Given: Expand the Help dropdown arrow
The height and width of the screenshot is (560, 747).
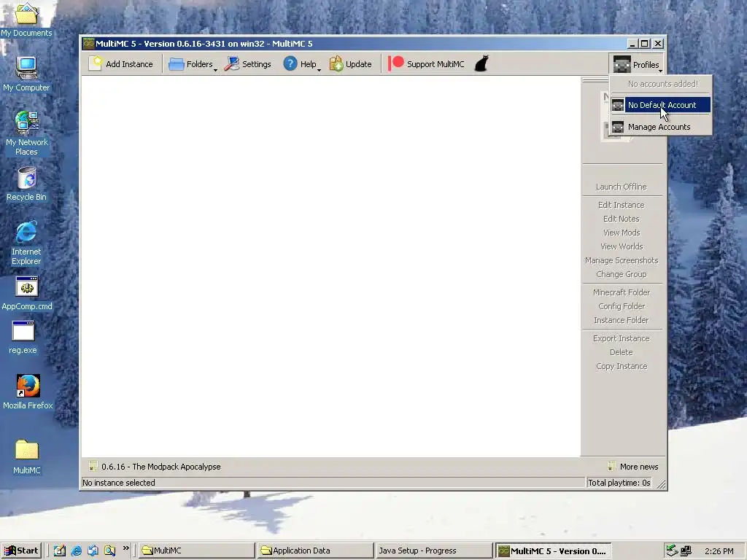Looking at the screenshot, I should pos(319,70).
